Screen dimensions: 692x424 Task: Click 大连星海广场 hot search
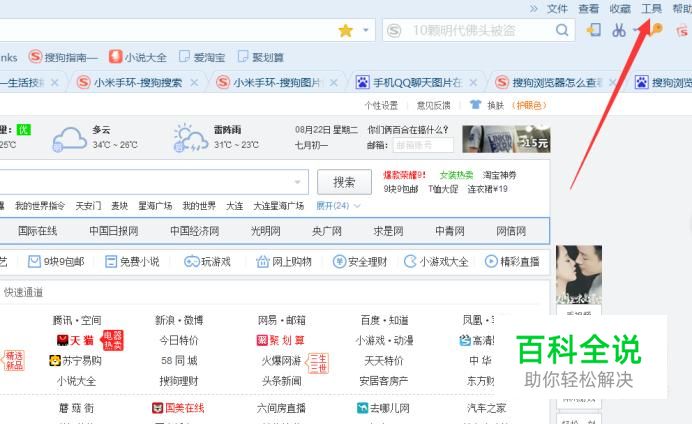[x=278, y=206]
